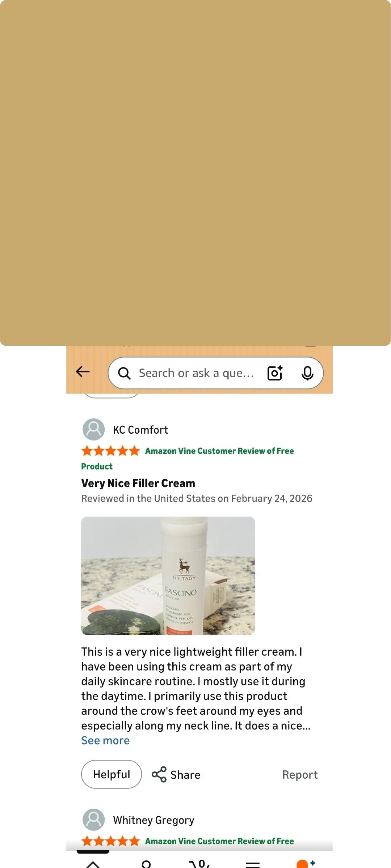Click the Whitney Gregory reviewer name
Viewport: 391px width, 868px height.
click(x=154, y=820)
